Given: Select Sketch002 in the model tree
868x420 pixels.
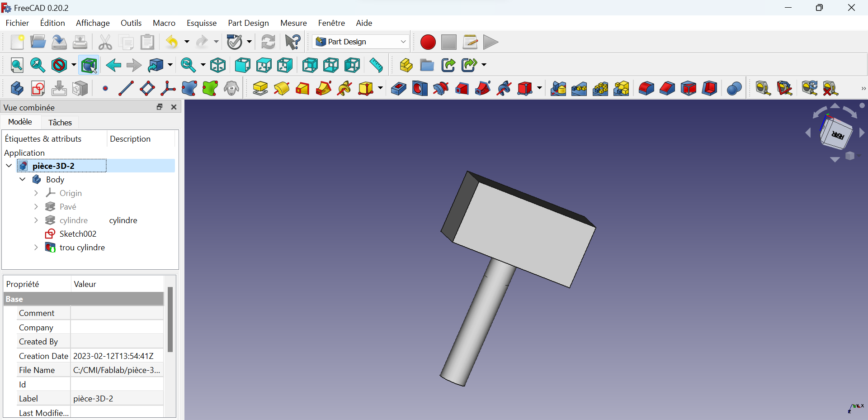Looking at the screenshot, I should click(x=78, y=234).
